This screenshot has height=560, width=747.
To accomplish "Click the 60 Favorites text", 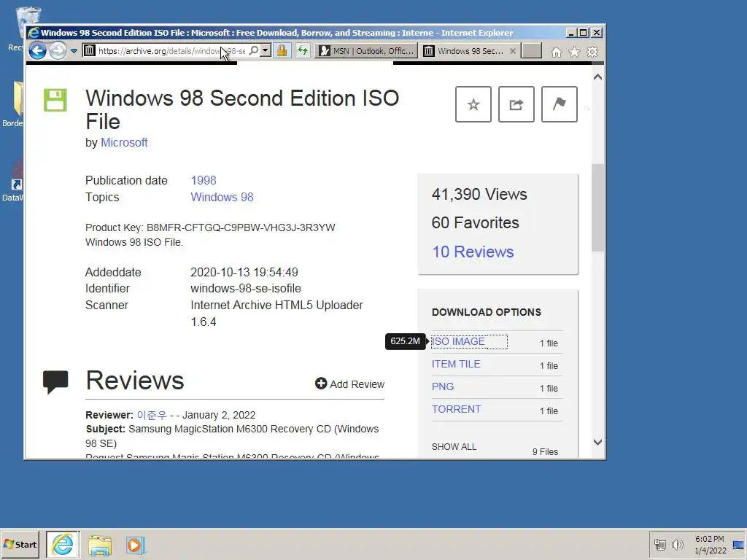I will 475,223.
